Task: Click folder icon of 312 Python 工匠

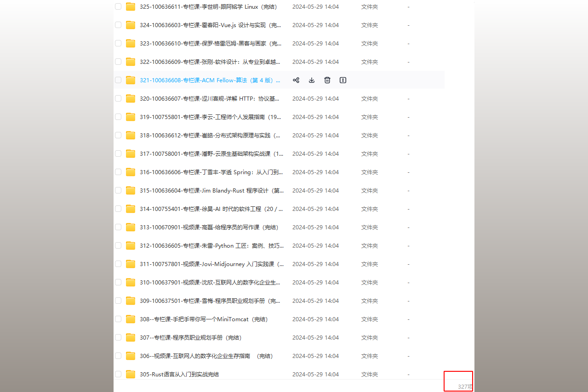Action: coord(131,245)
